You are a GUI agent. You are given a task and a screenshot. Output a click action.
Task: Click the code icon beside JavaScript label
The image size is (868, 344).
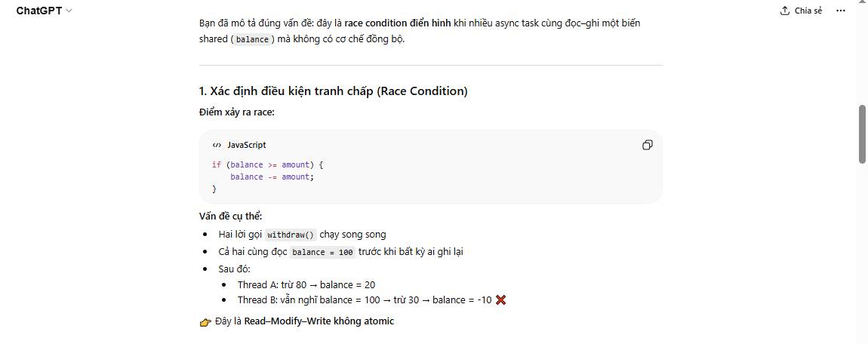click(x=217, y=145)
